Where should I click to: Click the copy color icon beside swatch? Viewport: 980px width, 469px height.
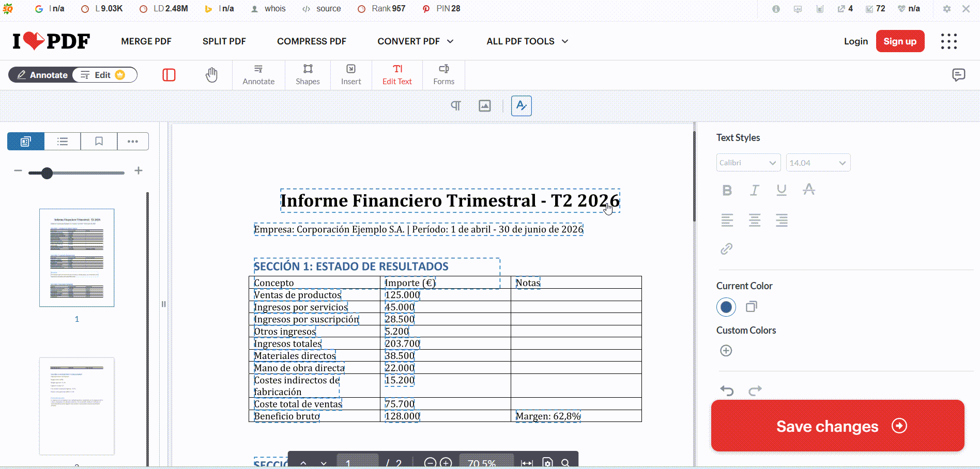(x=752, y=307)
